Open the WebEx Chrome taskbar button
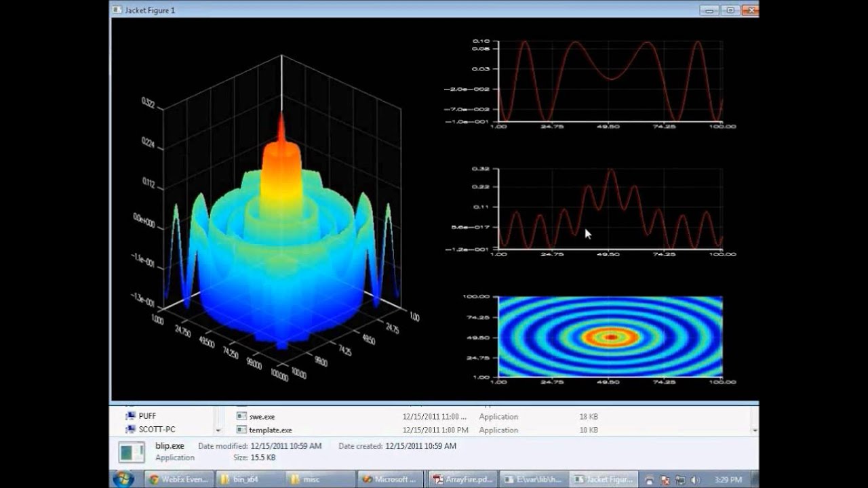The width and height of the screenshot is (868, 488). (179, 479)
